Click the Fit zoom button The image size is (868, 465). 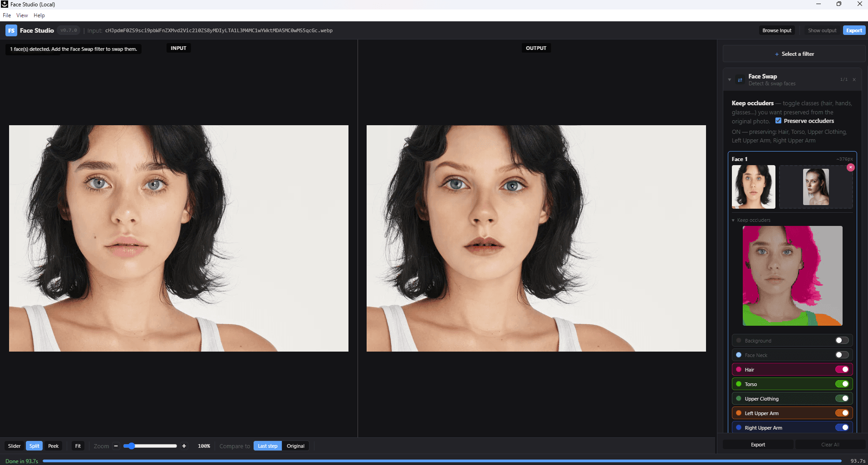pos(78,446)
